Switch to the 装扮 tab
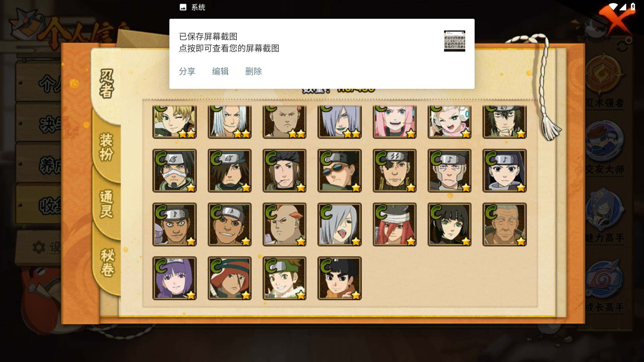The image size is (644, 362). click(107, 147)
